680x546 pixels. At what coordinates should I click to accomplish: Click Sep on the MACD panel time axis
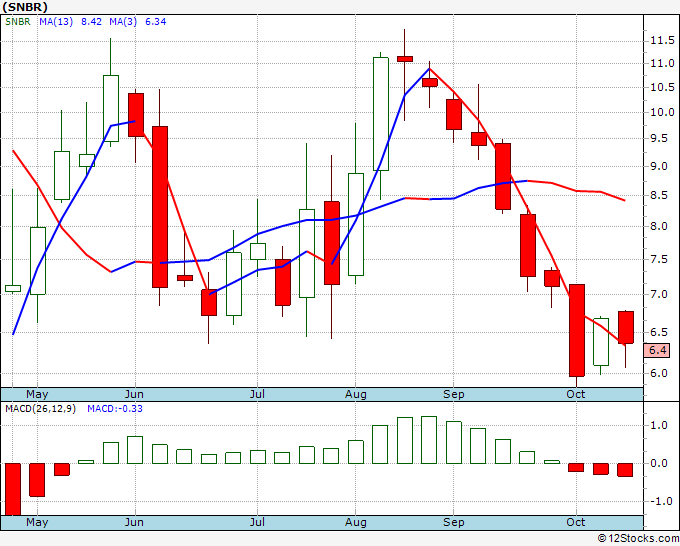coord(454,522)
